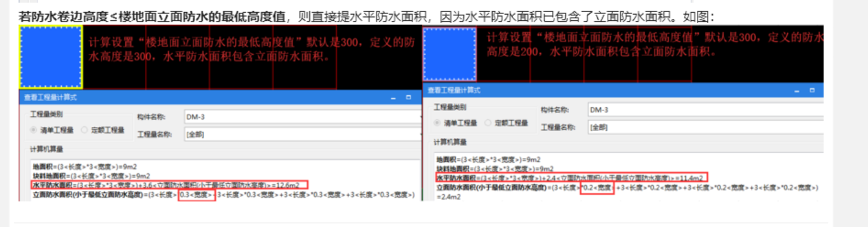This screenshot has height=227, width=868.
Task: Click the 计算机算量 label in the 12.6m2 dialog
Action: 47,149
